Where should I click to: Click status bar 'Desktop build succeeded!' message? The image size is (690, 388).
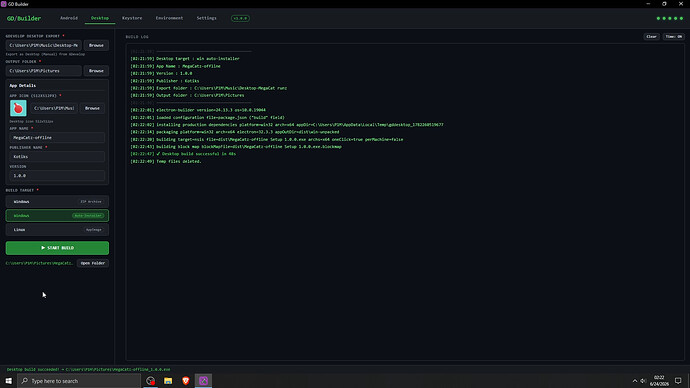click(x=88, y=370)
